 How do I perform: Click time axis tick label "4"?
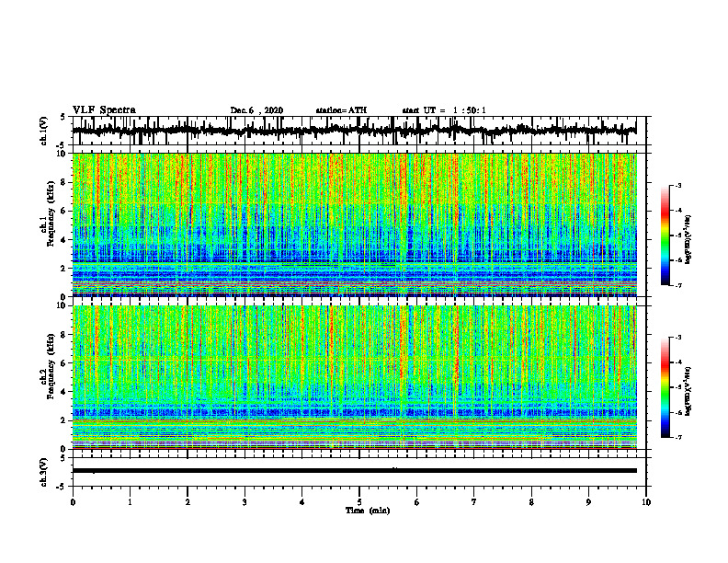(302, 502)
